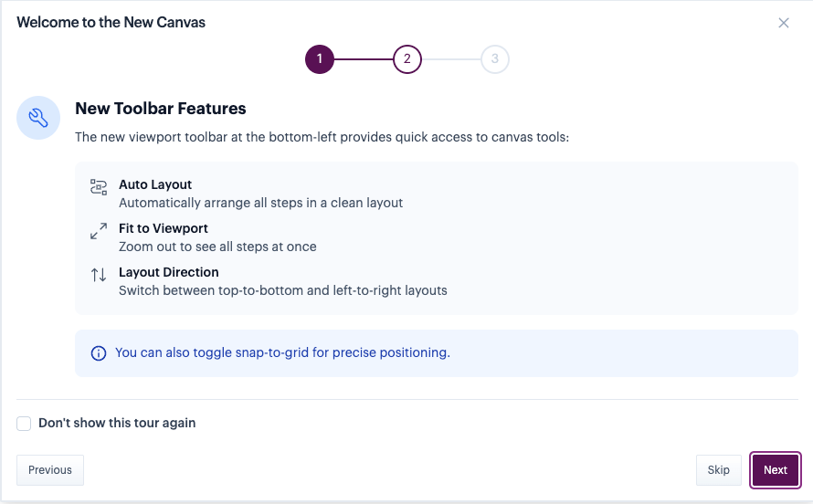Click the Layout Direction arrows icon

click(x=99, y=275)
